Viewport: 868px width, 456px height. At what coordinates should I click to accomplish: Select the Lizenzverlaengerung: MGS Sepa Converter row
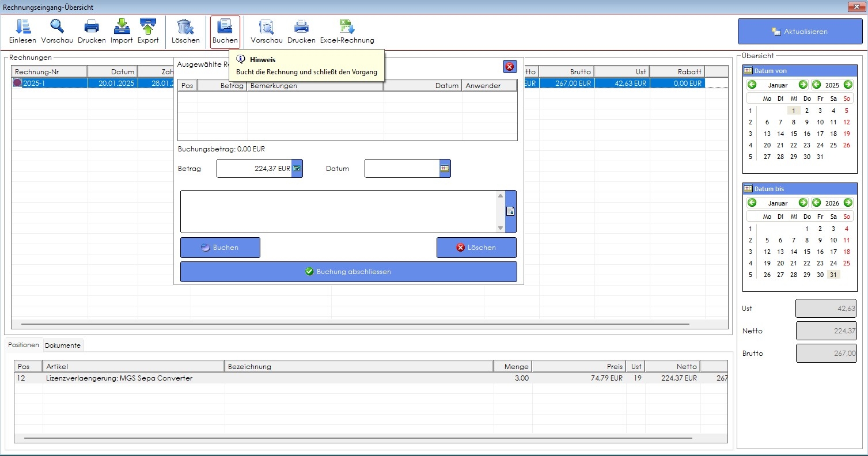pos(371,378)
